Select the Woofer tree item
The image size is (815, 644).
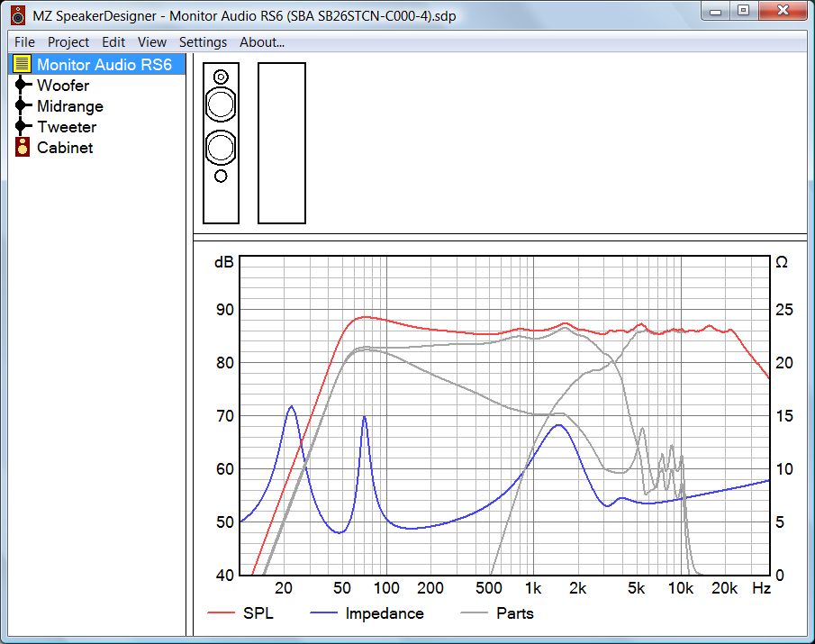[63, 86]
